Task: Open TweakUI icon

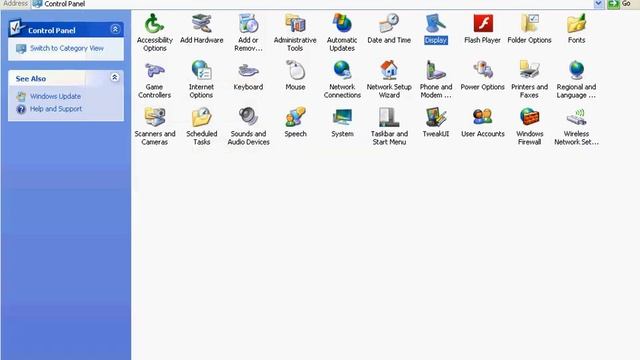Action: (436, 117)
